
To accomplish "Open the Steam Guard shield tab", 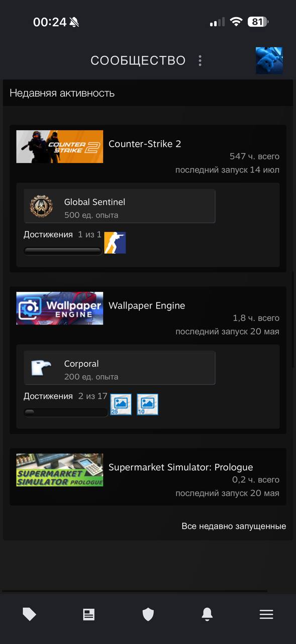I will click(148, 614).
